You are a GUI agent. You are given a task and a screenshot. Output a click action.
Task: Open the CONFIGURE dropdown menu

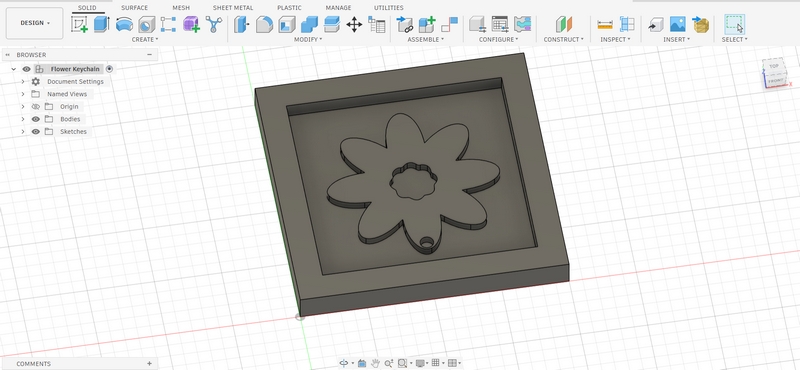click(x=498, y=39)
